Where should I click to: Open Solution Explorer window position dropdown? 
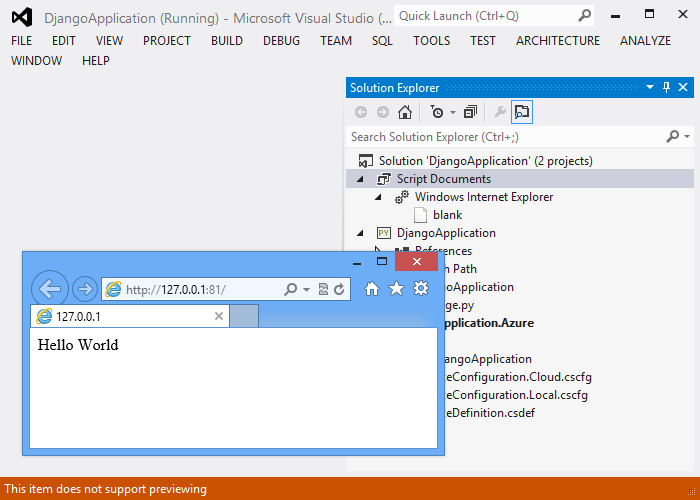[650, 87]
